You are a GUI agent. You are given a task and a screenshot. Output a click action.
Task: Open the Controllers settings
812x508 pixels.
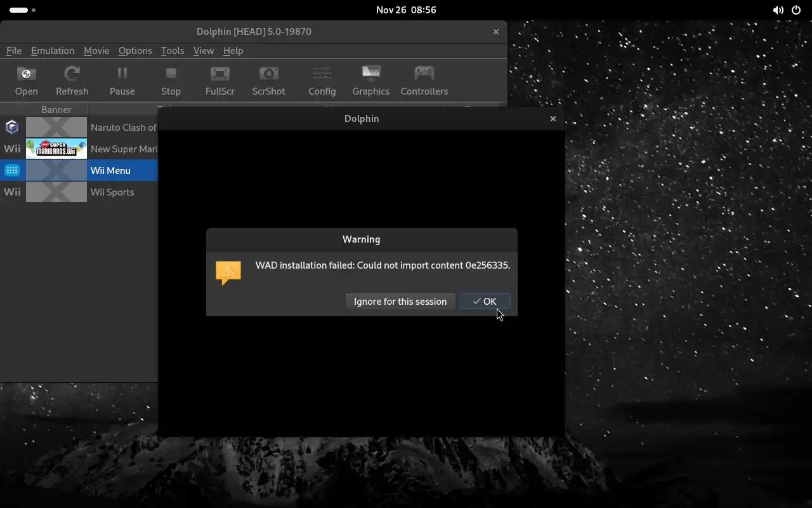[424, 81]
